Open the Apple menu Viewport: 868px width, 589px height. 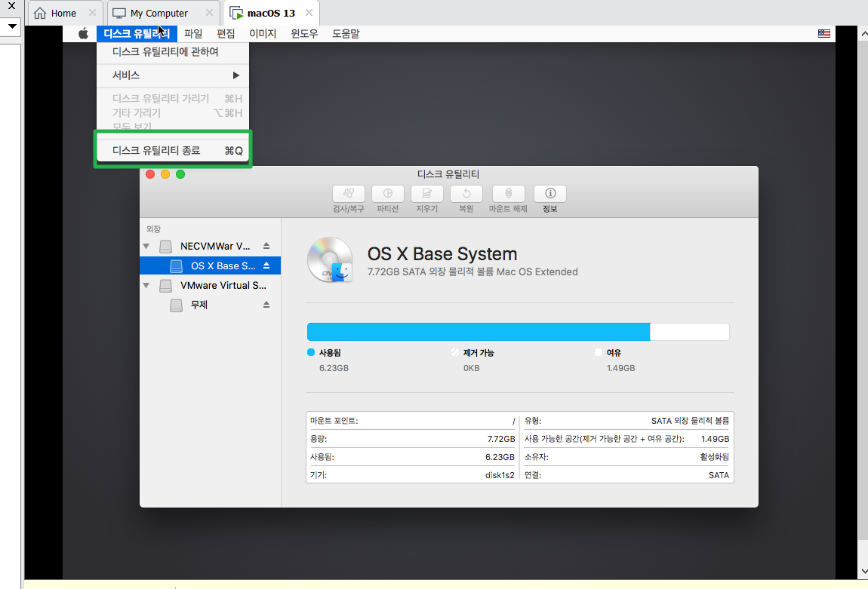[x=84, y=34]
